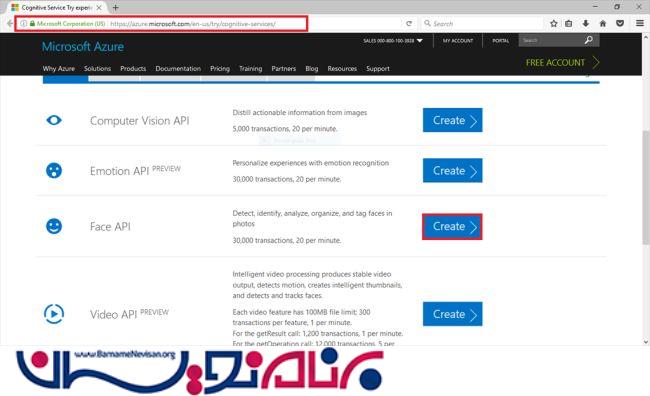The height and width of the screenshot is (396, 650).
Task: Click 'Distill actionable information from images' text
Action: pos(300,112)
